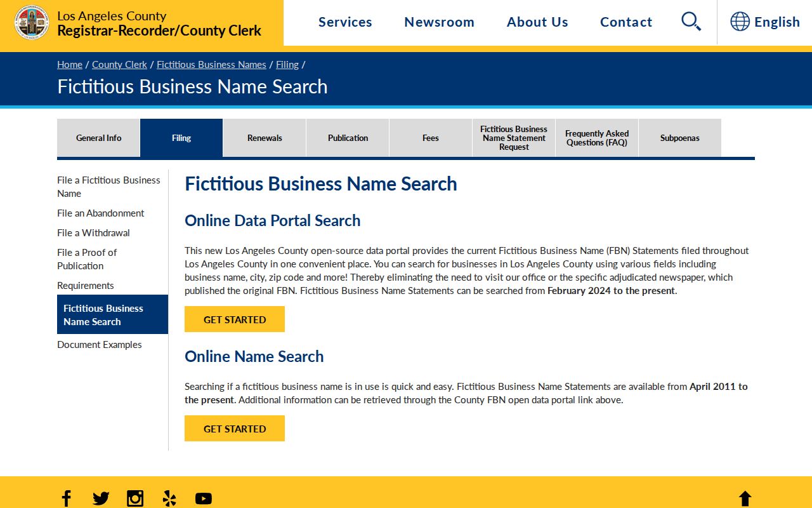
Task: Follow the Filing breadcrumb link
Action: (287, 65)
